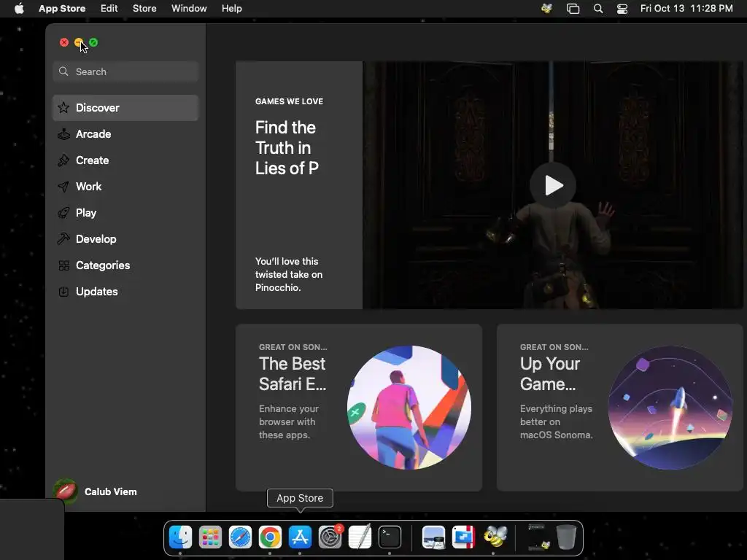Go to the Create section
The width and height of the screenshot is (747, 560).
pyautogui.click(x=125, y=160)
